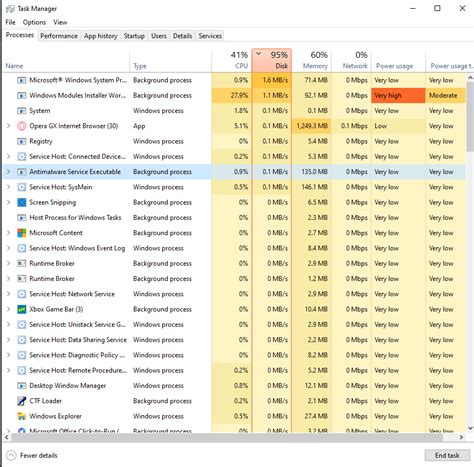
Task: Click the vertical scrollbar down arrow
Action: tap(470, 428)
